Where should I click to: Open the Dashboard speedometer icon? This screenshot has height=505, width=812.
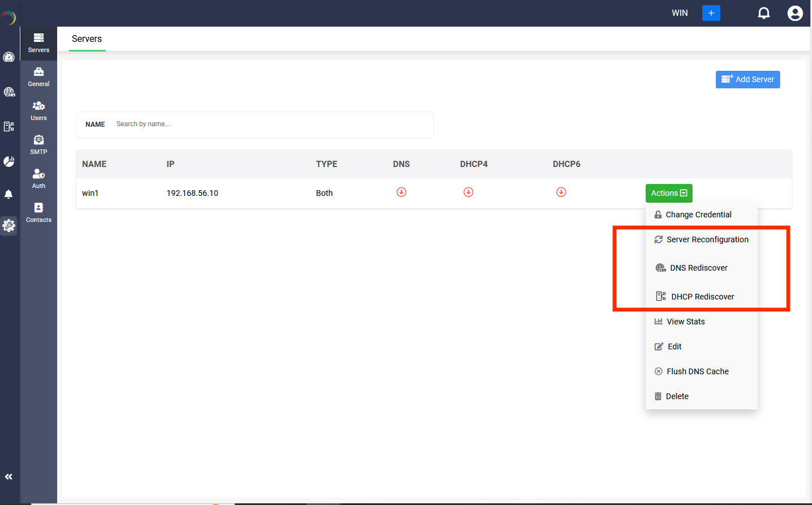(8, 57)
